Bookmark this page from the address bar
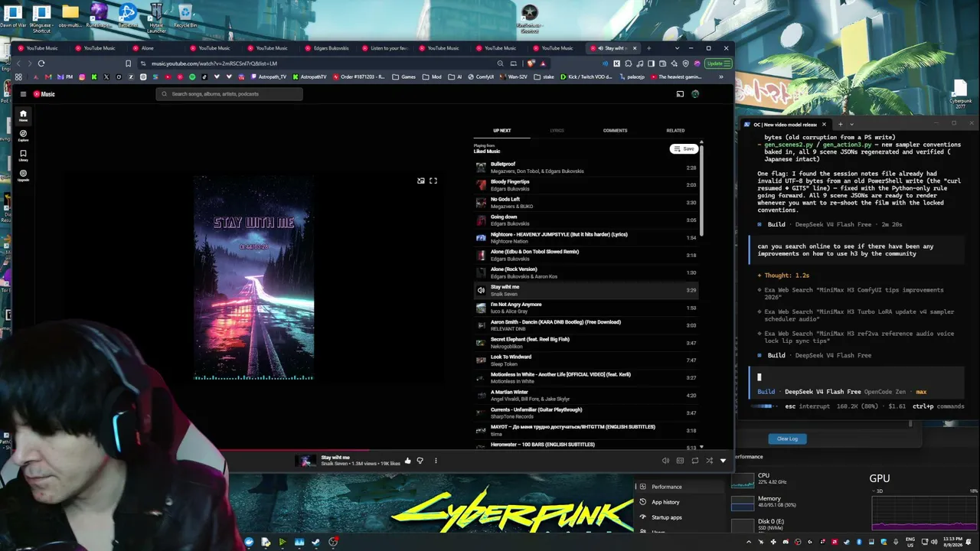Screen dimensions: 980x551 (x=128, y=64)
